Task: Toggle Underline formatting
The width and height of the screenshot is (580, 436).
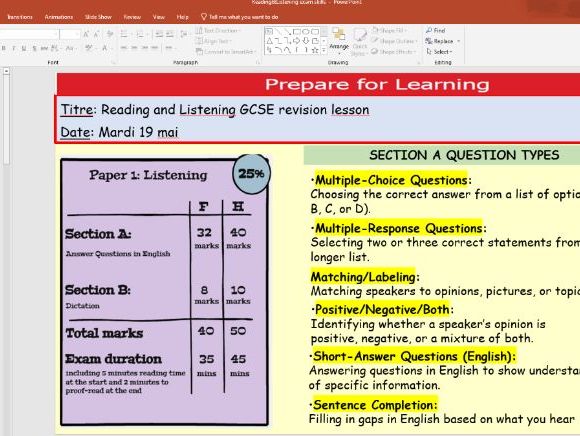Action: [x=24, y=48]
